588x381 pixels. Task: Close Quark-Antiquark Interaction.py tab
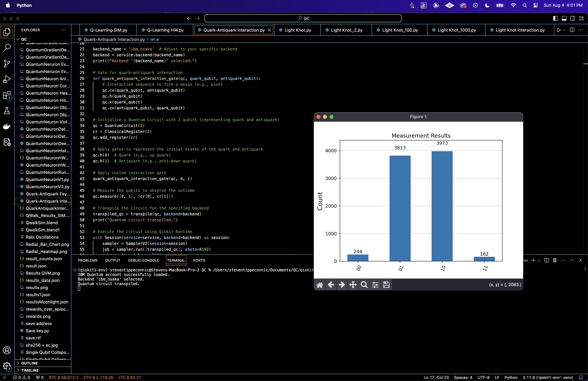click(x=269, y=30)
